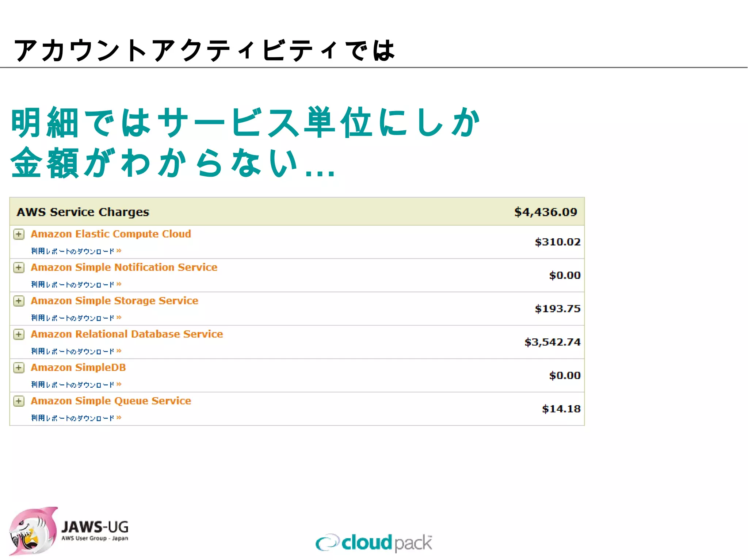Viewport: 748px width, 560px height.
Task: Open Amazon Relational Database Service link
Action: 127,334
